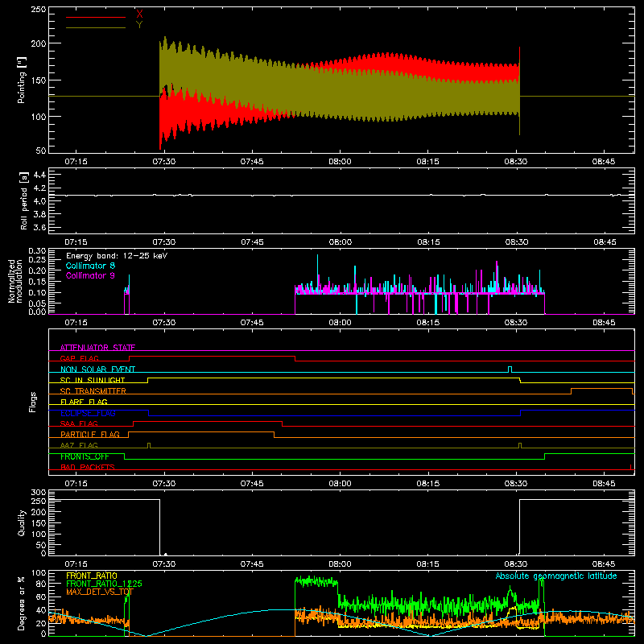Click the red X legend line
The height and width of the screenshot is (644, 644).
click(96, 17)
